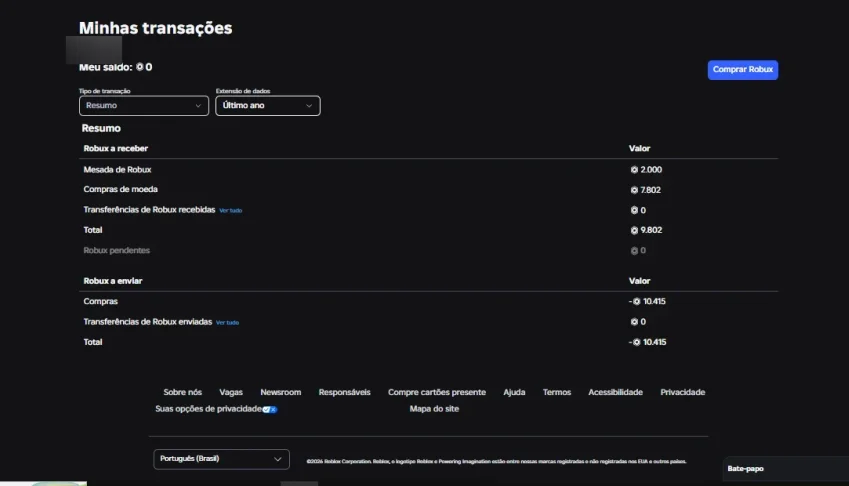Open Compre cartões presente link
The image size is (849, 486).
click(x=437, y=392)
